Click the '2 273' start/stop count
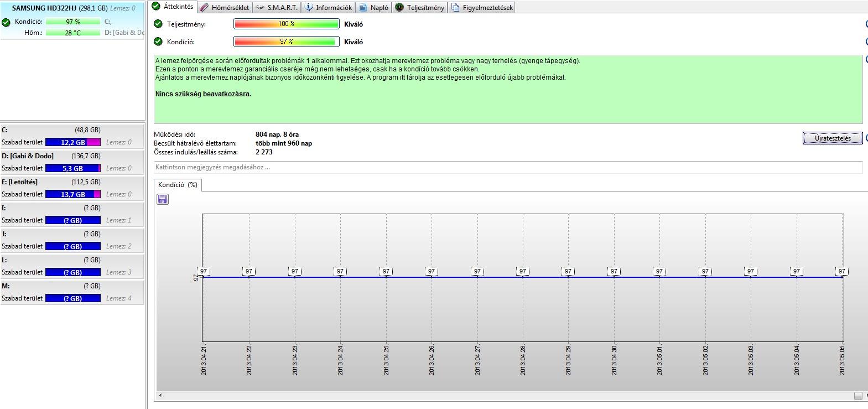The image size is (868, 409). [264, 152]
